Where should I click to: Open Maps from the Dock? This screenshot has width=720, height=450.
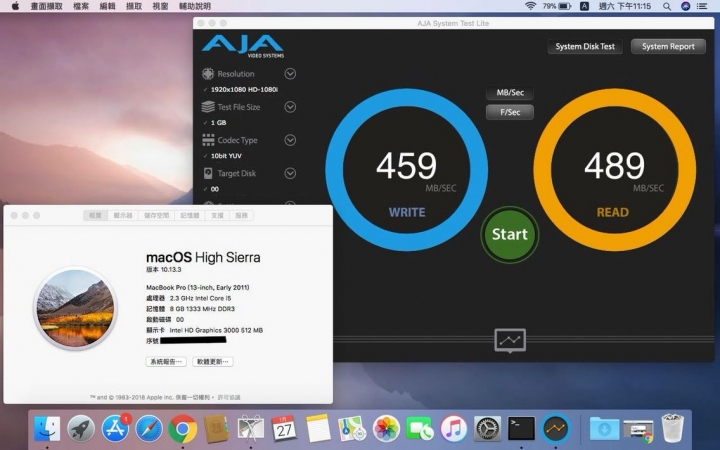click(x=352, y=429)
